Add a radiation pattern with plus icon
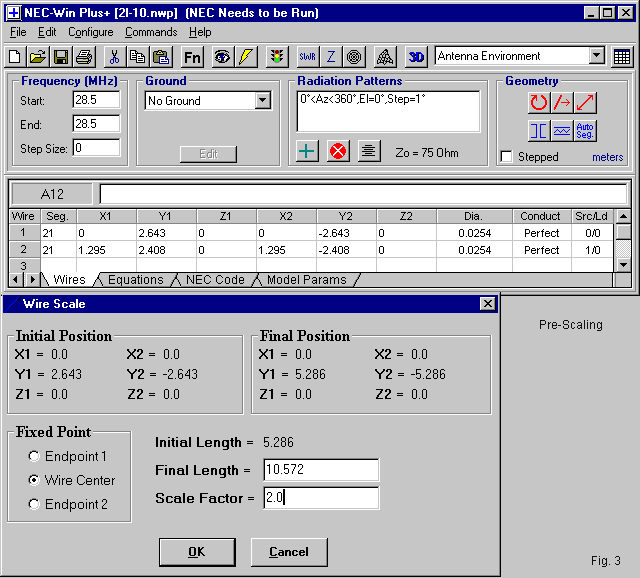Screen dimensions: 640x578 click(x=308, y=151)
